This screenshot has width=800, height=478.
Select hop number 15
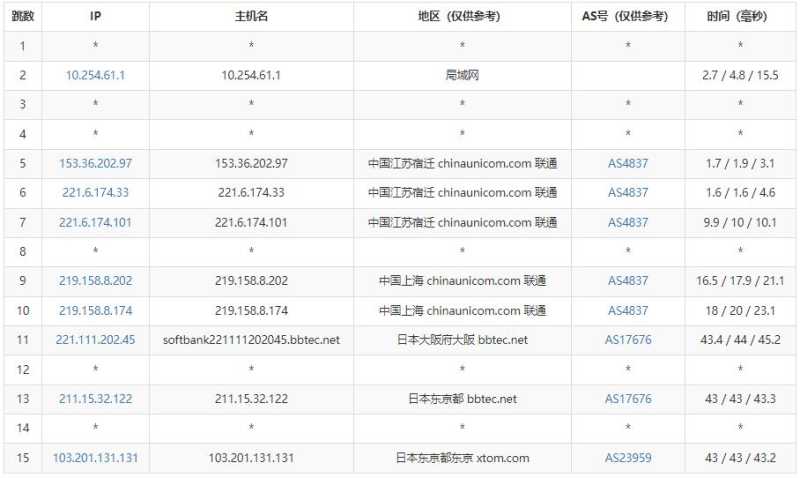[23, 458]
